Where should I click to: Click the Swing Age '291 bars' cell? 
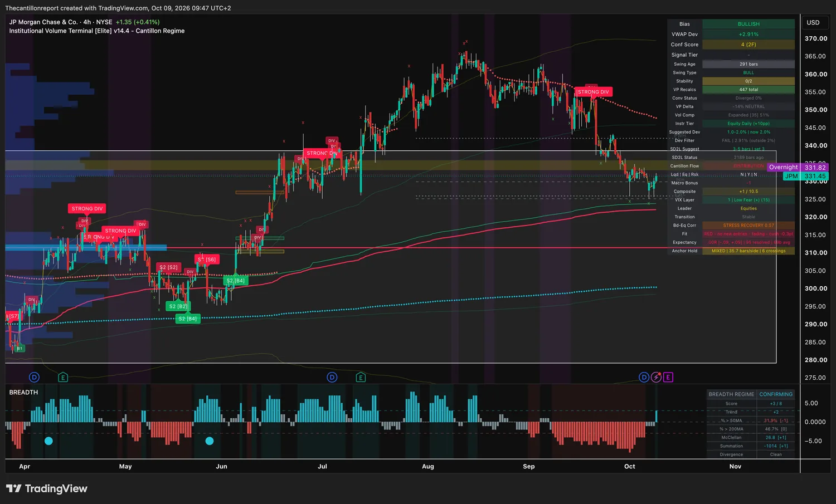pyautogui.click(x=748, y=64)
